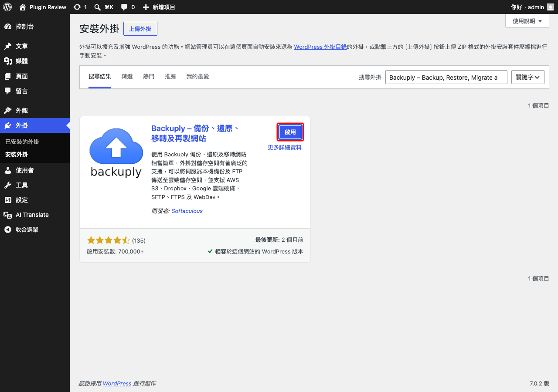The height and width of the screenshot is (392, 558).
Task: Click the home icon beside Plugin Review
Action: coord(23,7)
